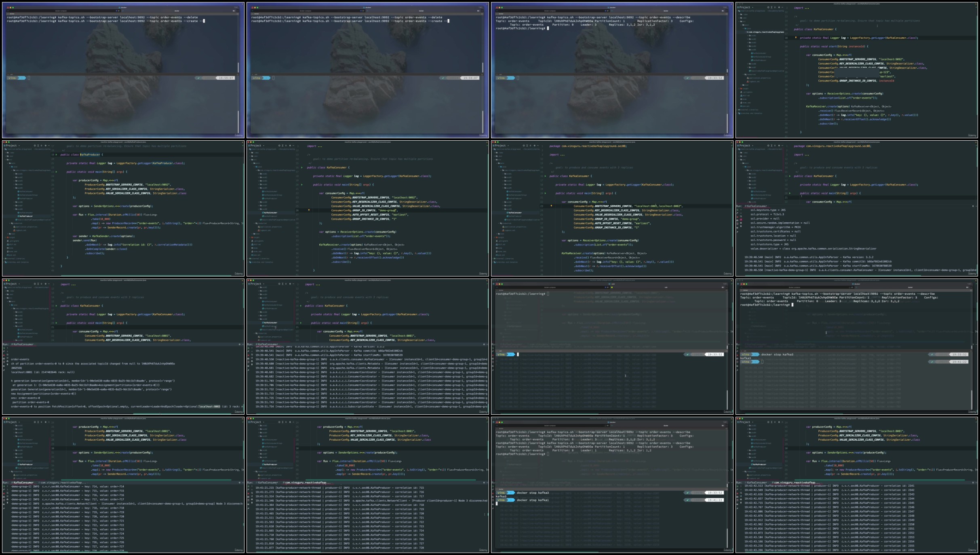980x555 pixels.
Task: Select the rock-background terminal frame with --describe output
Action: click(612, 70)
